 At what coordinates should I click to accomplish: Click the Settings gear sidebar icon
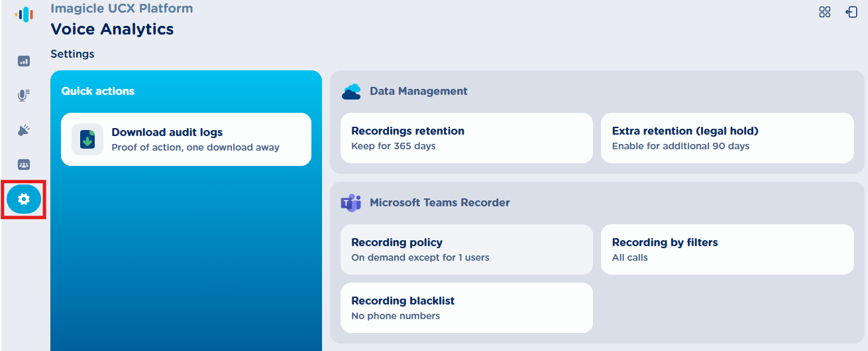coord(24,199)
